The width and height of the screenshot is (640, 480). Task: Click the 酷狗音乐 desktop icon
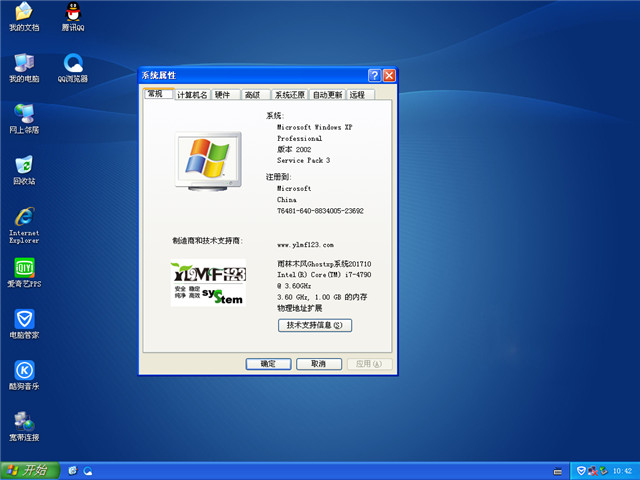pos(24,375)
